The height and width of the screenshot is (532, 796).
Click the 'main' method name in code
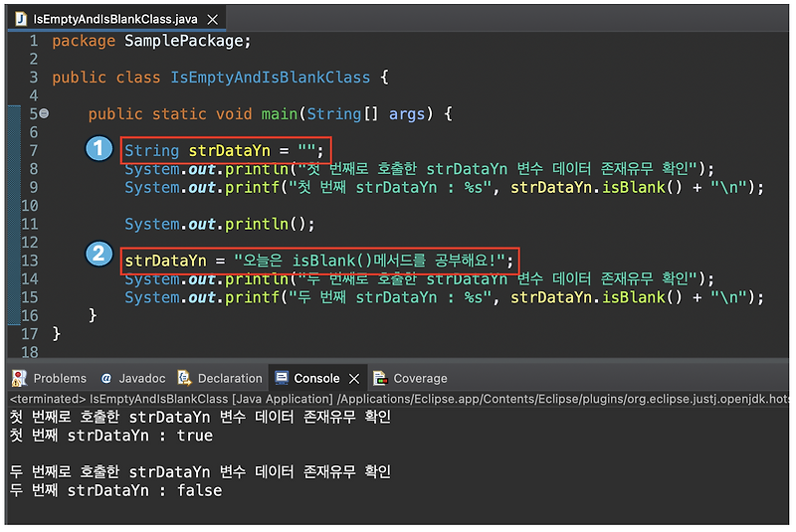pos(280,114)
